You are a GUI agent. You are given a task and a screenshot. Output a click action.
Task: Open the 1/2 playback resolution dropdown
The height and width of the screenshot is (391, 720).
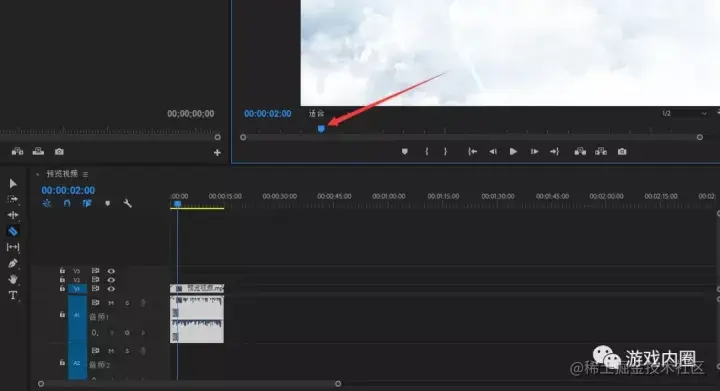click(684, 113)
